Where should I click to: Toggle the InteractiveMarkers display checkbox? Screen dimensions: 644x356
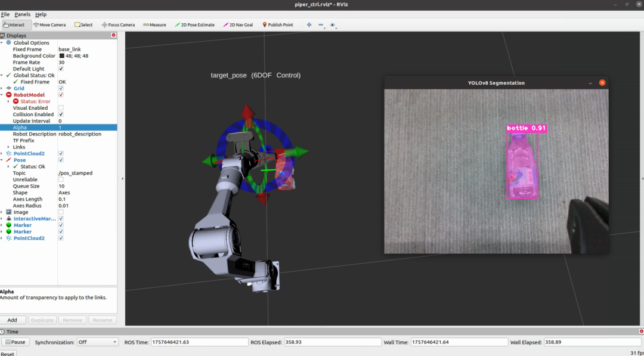61,219
